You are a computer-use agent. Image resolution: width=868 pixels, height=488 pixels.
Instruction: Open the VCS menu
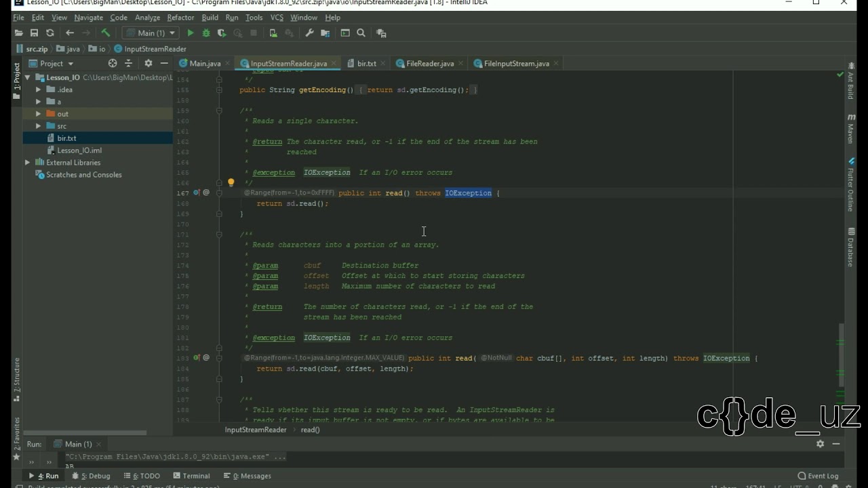277,18
